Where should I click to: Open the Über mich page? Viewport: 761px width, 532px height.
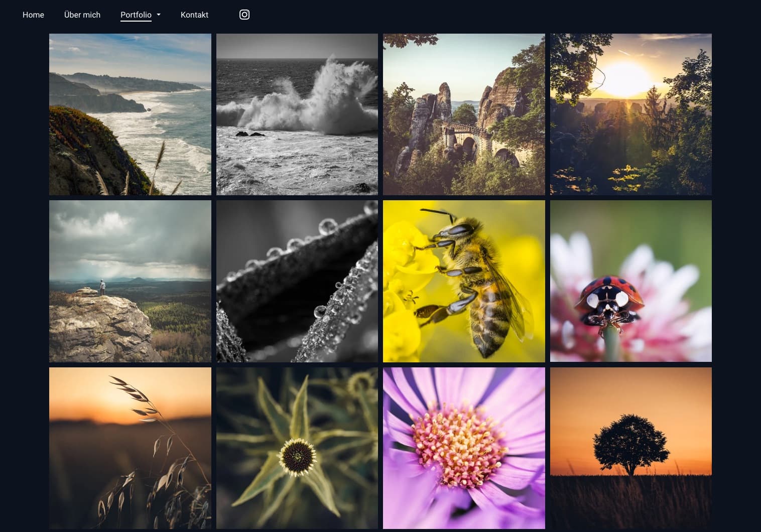82,15
